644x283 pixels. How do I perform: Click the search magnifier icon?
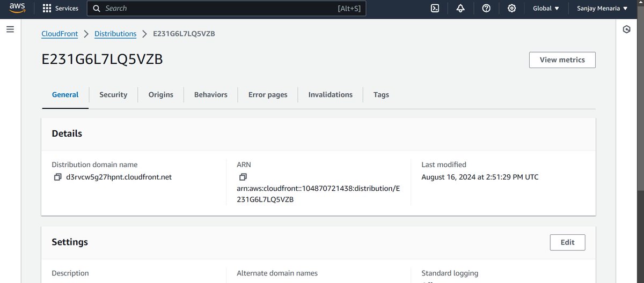(x=97, y=9)
